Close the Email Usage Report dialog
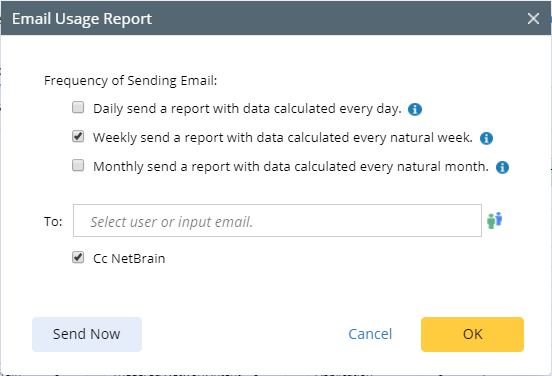Screen dimensions: 552x376 pos(533,18)
